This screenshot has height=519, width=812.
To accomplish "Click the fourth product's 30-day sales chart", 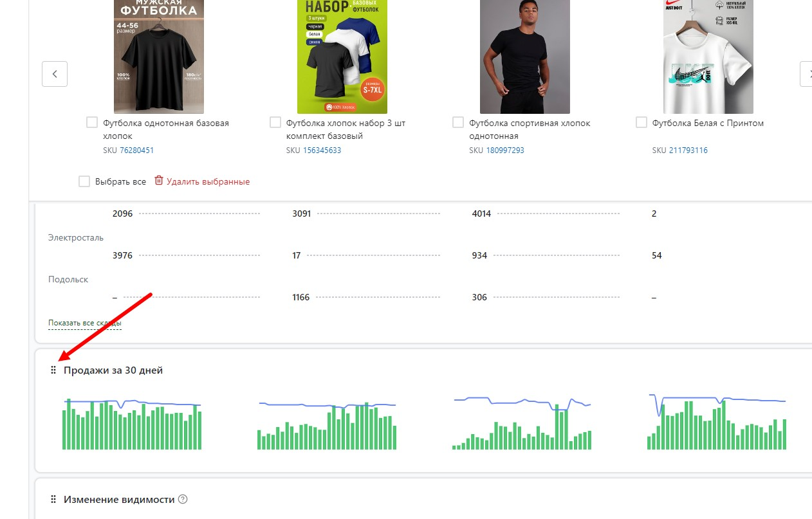I will pyautogui.click(x=717, y=421).
